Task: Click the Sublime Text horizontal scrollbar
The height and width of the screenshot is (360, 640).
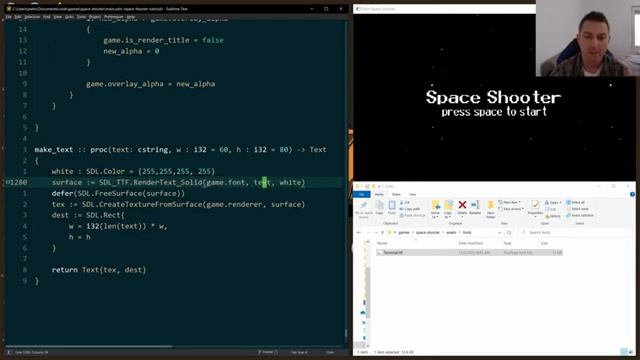Action: coord(89,347)
